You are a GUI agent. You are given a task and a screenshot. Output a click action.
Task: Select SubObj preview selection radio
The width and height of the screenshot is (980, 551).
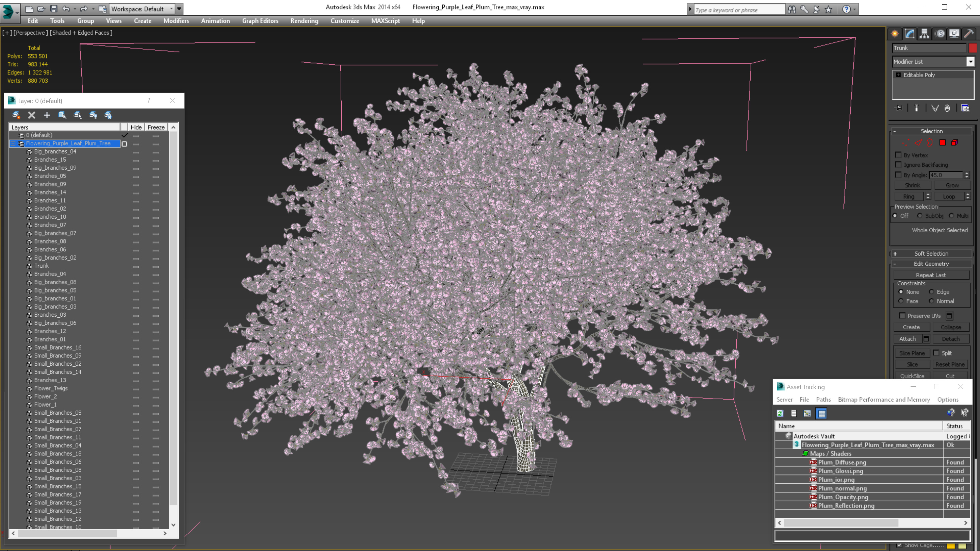click(919, 216)
